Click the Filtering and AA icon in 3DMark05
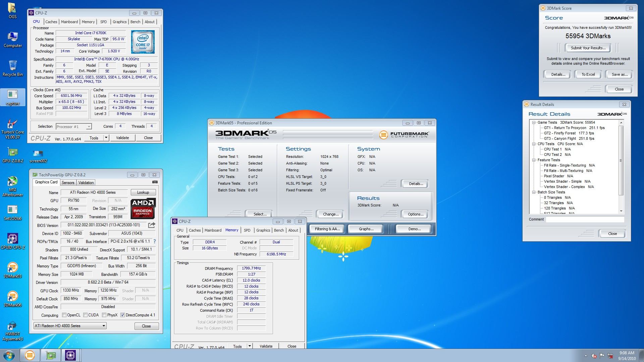The height and width of the screenshot is (362, 644). click(326, 229)
